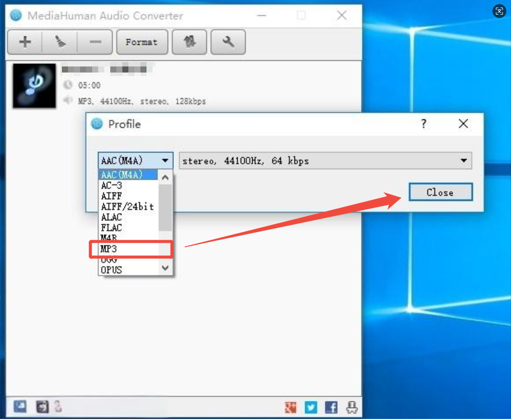Image resolution: width=511 pixels, height=420 pixels.
Task: Open the Facebook icon in the status bar
Action: point(331,407)
